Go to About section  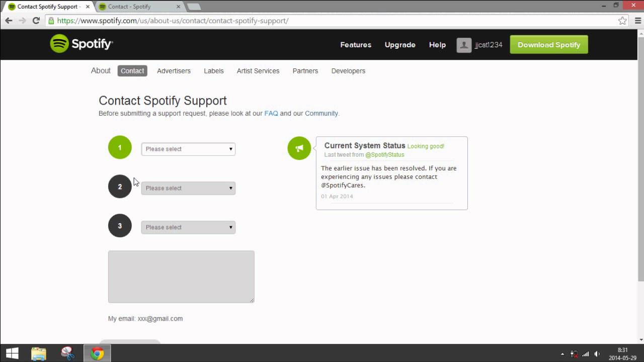[x=101, y=71]
